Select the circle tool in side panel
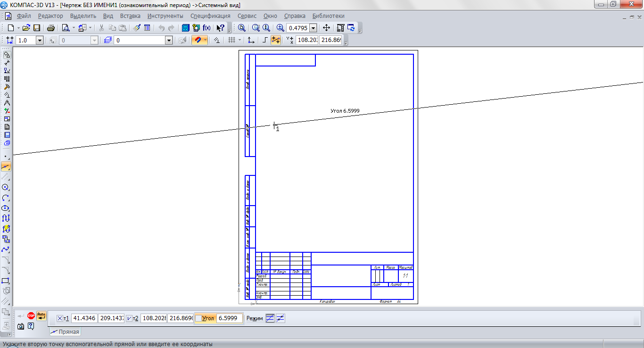 (x=6, y=187)
